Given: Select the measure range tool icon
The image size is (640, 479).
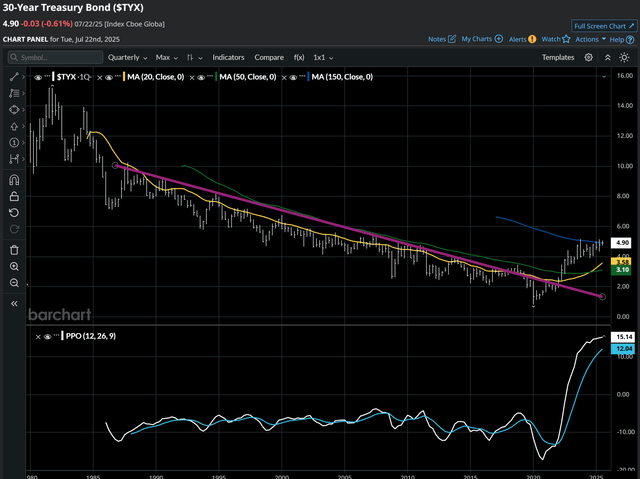Looking at the screenshot, I should pyautogui.click(x=14, y=159).
